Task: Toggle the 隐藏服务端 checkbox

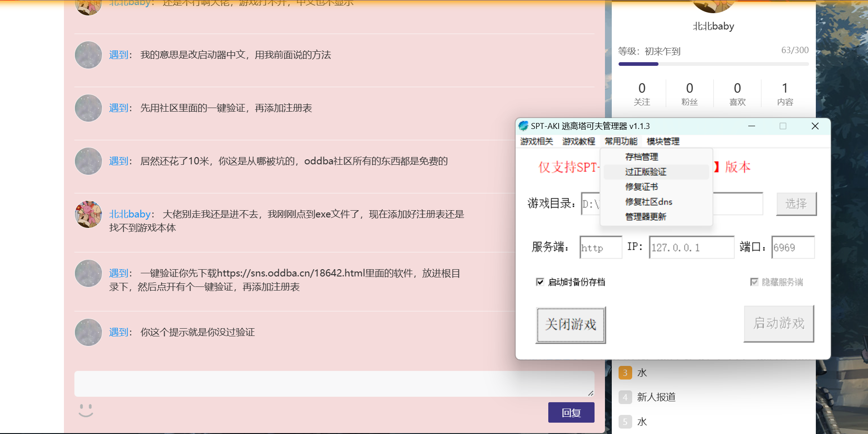Action: [x=754, y=282]
